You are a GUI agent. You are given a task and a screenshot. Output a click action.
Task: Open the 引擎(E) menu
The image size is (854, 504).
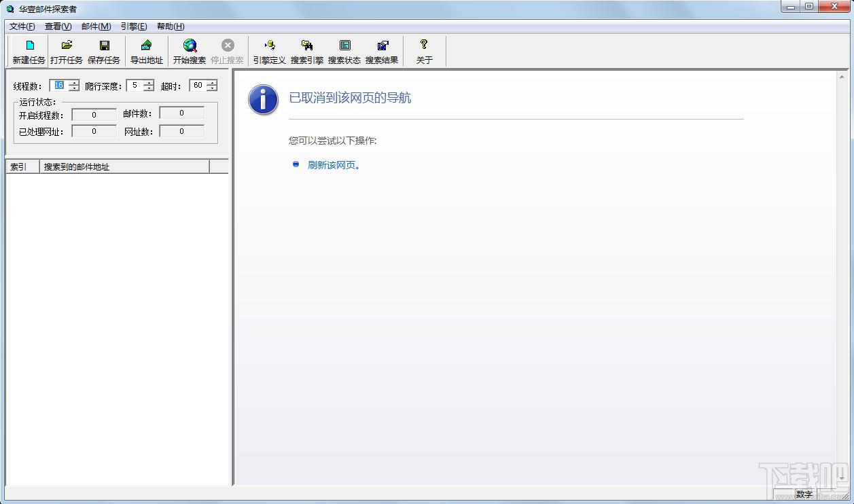click(133, 26)
